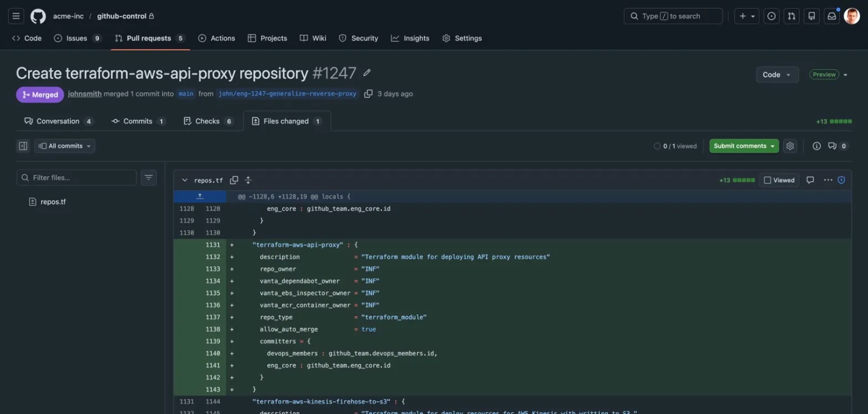868x414 pixels.
Task: Expand hidden lines above line 1128
Action: [x=200, y=196]
